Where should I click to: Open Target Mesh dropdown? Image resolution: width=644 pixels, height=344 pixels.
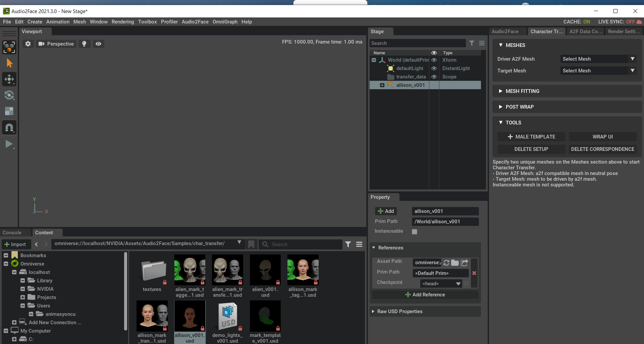pos(598,71)
